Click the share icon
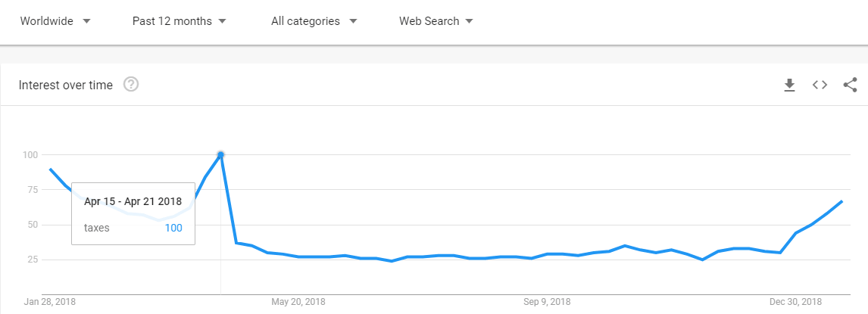Viewport: 868px width, 314px height. click(850, 85)
